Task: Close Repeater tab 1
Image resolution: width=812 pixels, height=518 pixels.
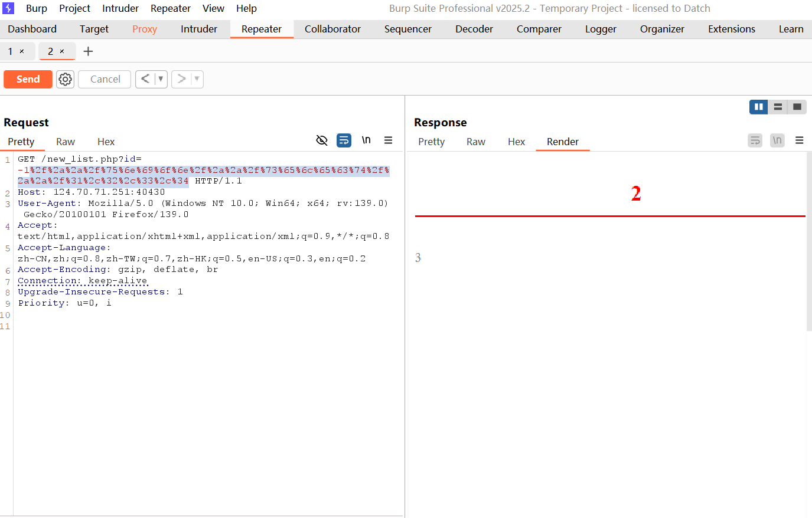Action: tap(22, 51)
